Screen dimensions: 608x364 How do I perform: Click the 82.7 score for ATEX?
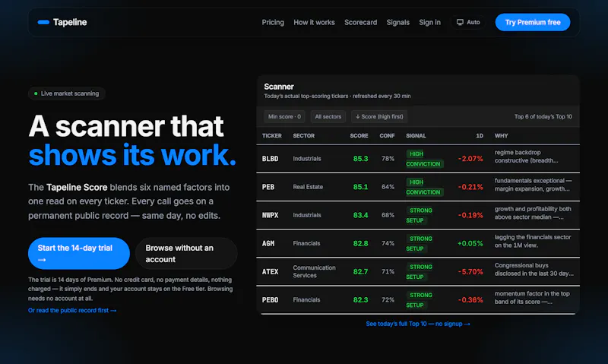point(360,272)
